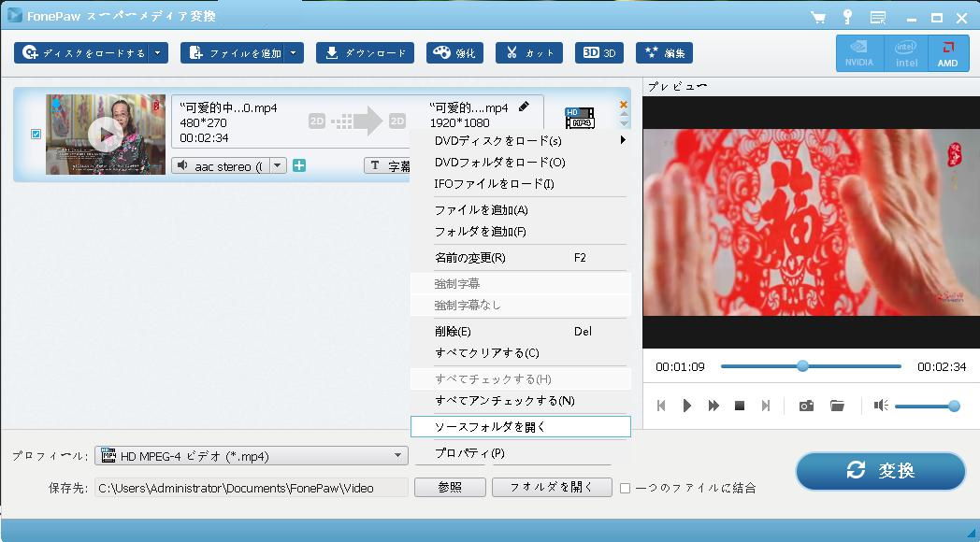Select フォルダを追加(F) in context menu

click(520, 232)
